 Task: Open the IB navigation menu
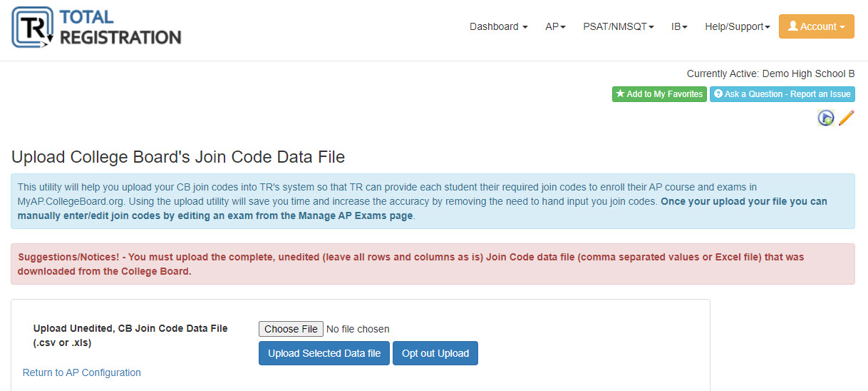[679, 26]
